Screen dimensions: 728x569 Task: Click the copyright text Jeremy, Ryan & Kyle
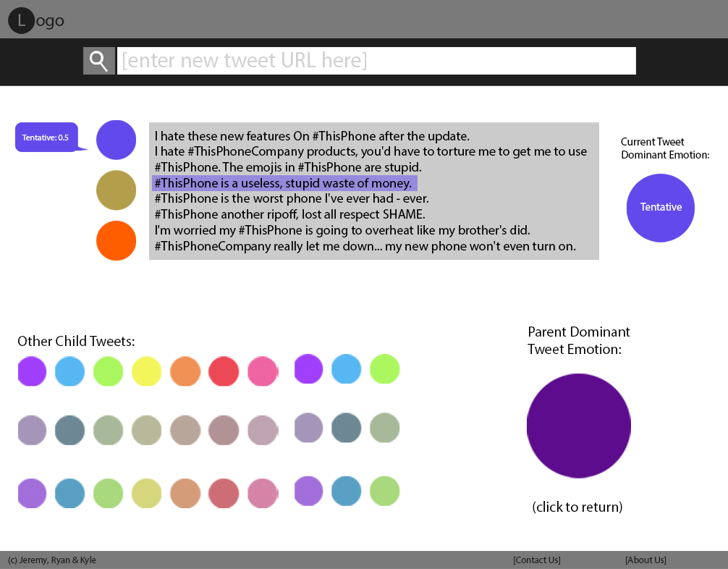[52, 560]
